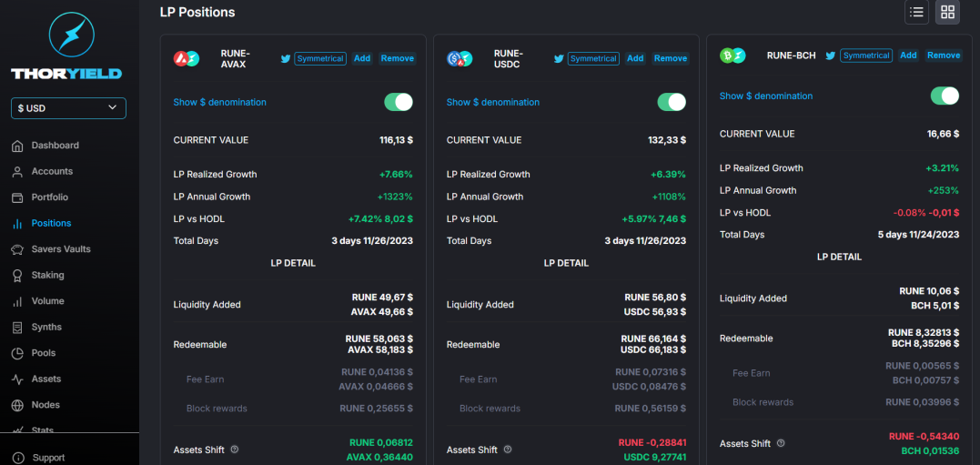Remove liquidity from RUNE-BCH position
980x465 pixels.
click(943, 55)
